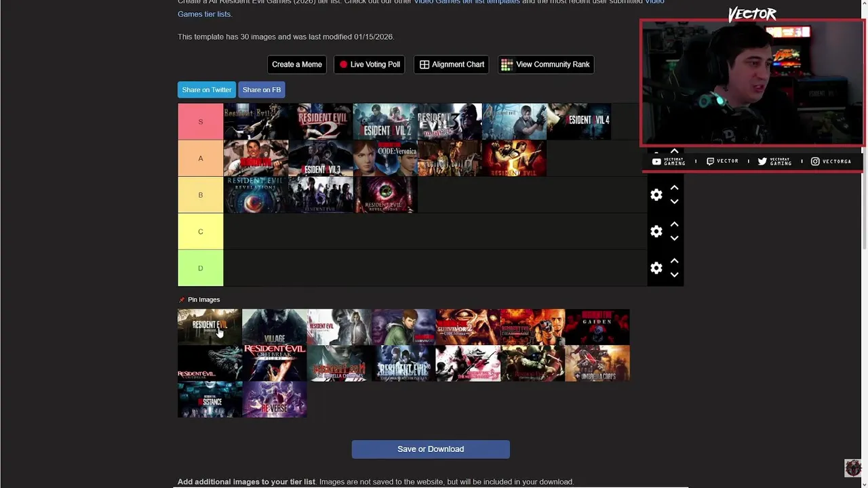This screenshot has height=488, width=868.
Task: Open settings gear for the D tier row
Action: [656, 268]
